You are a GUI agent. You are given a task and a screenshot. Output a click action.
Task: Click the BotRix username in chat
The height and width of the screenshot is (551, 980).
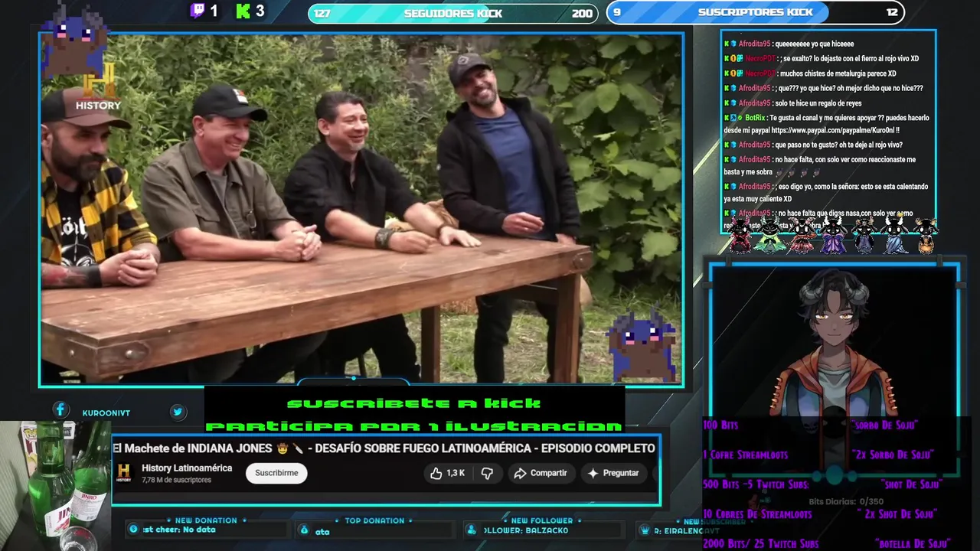pyautogui.click(x=755, y=118)
